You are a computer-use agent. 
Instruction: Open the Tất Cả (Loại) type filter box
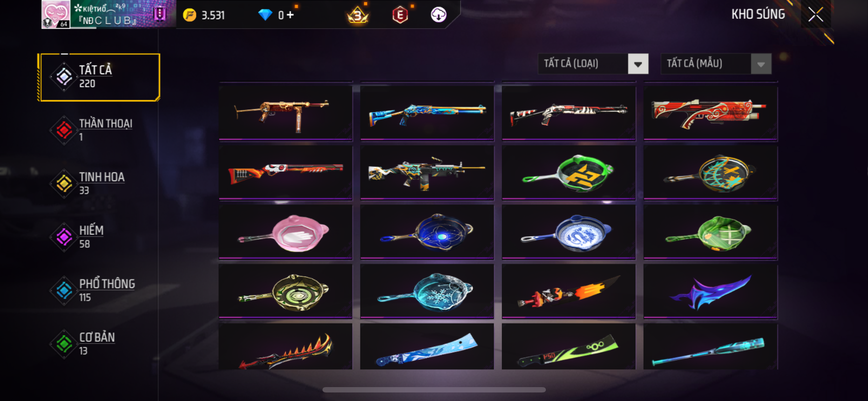point(593,64)
